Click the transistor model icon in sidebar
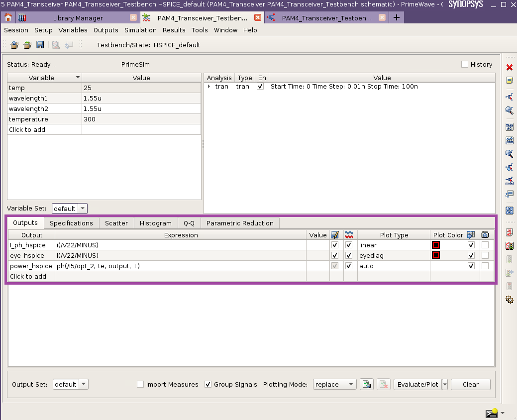Image resolution: width=517 pixels, height=420 pixels. click(x=510, y=181)
